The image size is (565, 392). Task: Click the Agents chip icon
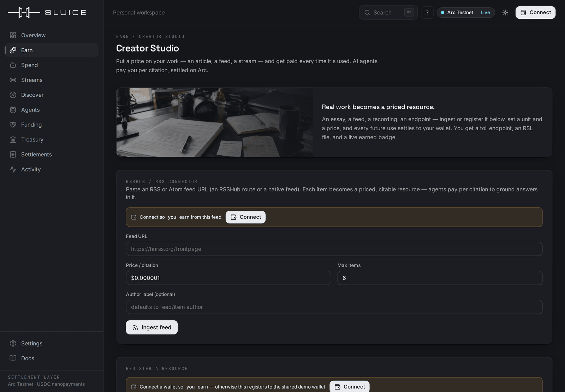pyautogui.click(x=13, y=110)
